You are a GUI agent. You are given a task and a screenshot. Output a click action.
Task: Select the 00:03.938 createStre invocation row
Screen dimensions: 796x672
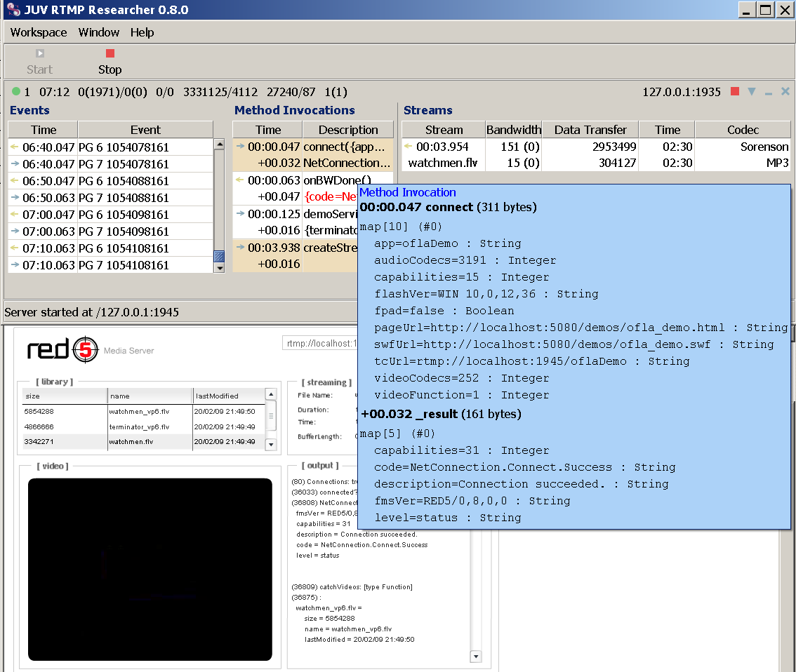(x=296, y=248)
